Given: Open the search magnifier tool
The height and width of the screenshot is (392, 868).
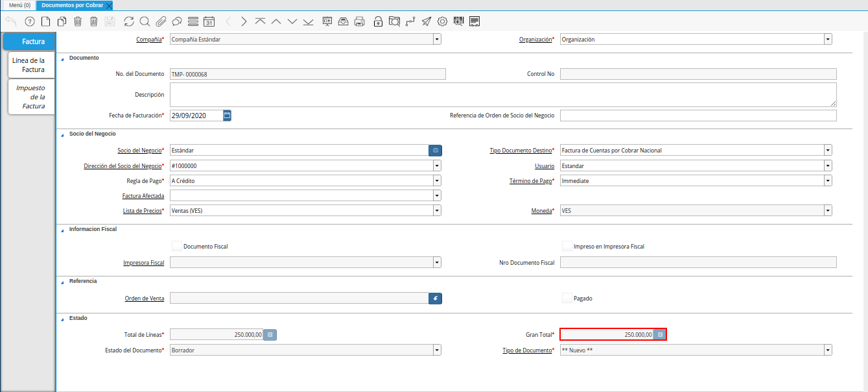Looking at the screenshot, I should [145, 21].
